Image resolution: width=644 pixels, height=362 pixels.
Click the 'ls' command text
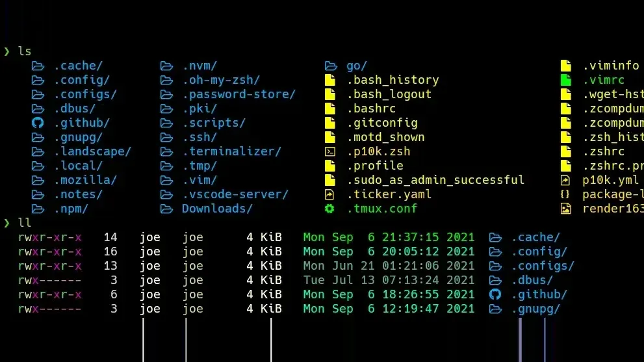point(25,51)
